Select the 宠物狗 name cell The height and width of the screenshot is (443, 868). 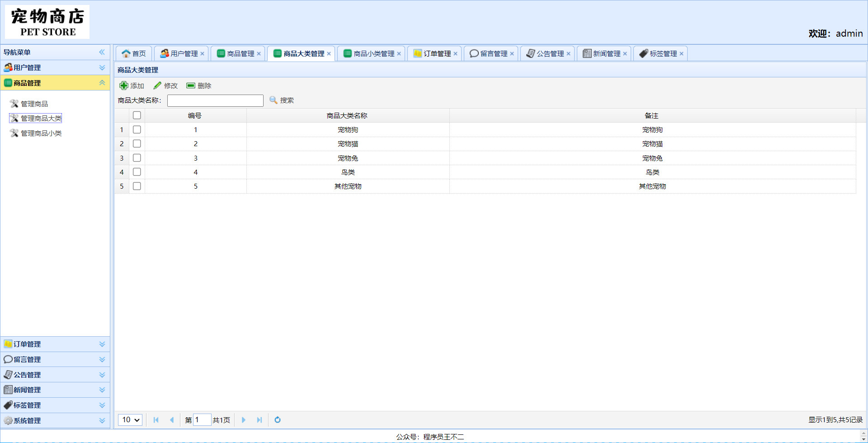[x=348, y=129]
